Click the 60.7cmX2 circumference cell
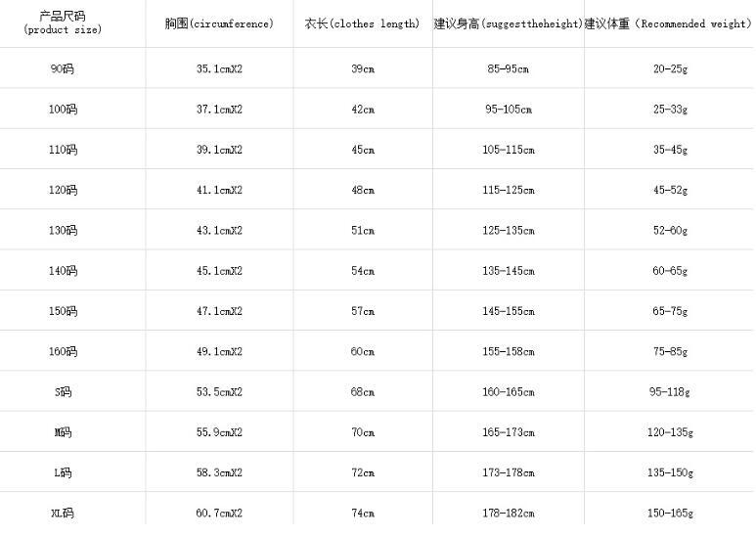 point(219,513)
